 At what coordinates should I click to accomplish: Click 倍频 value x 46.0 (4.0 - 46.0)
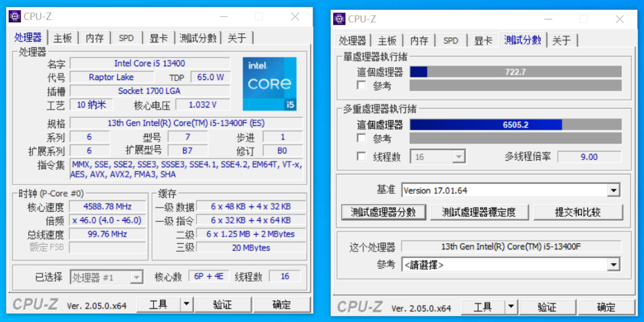click(x=107, y=220)
